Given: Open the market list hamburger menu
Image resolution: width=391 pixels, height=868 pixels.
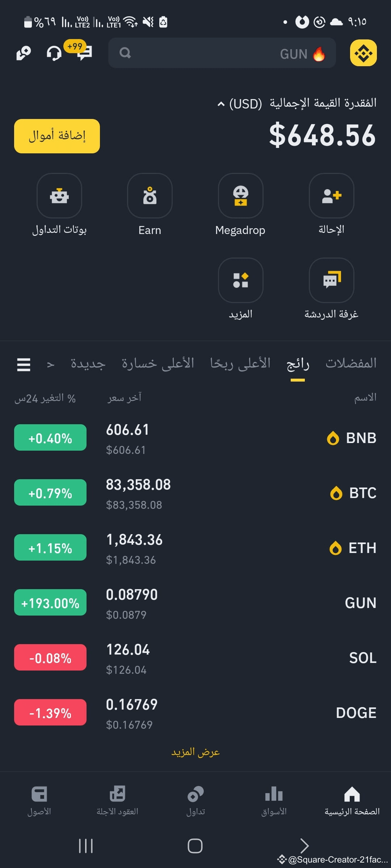Looking at the screenshot, I should tap(24, 364).
